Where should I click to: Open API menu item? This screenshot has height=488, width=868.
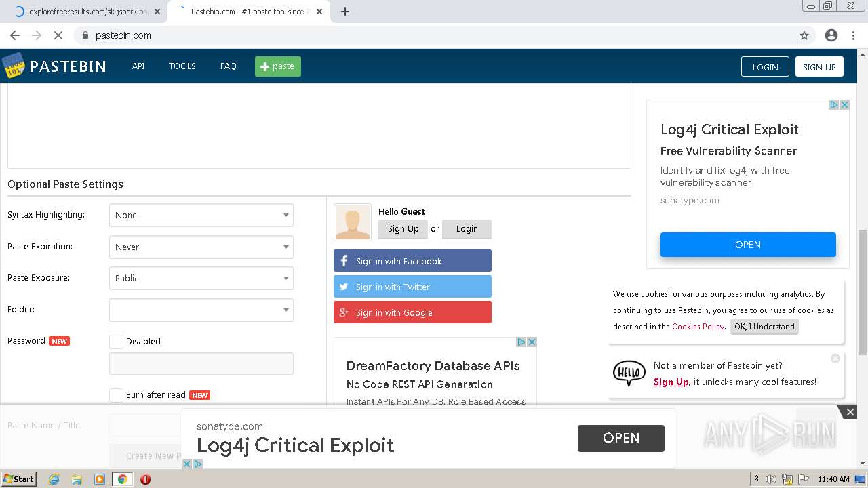coord(138,66)
